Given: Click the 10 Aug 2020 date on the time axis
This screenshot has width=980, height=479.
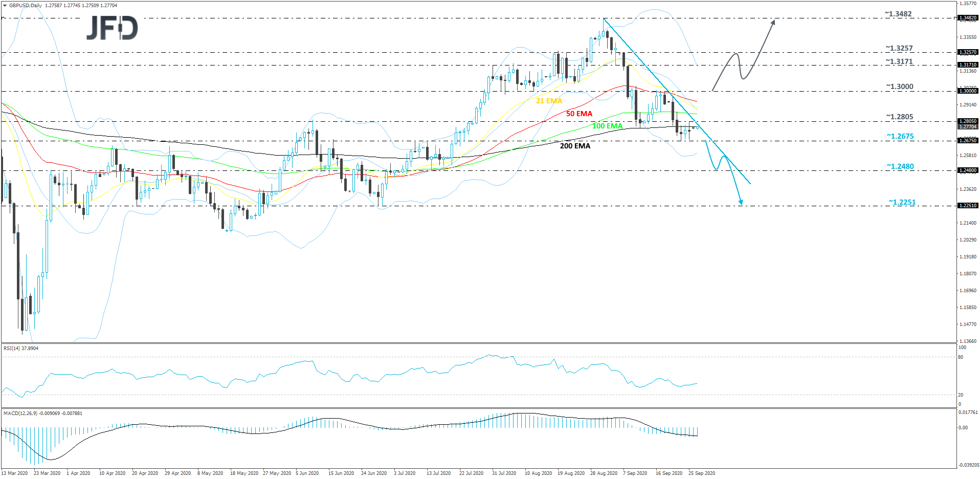Looking at the screenshot, I should (x=538, y=473).
